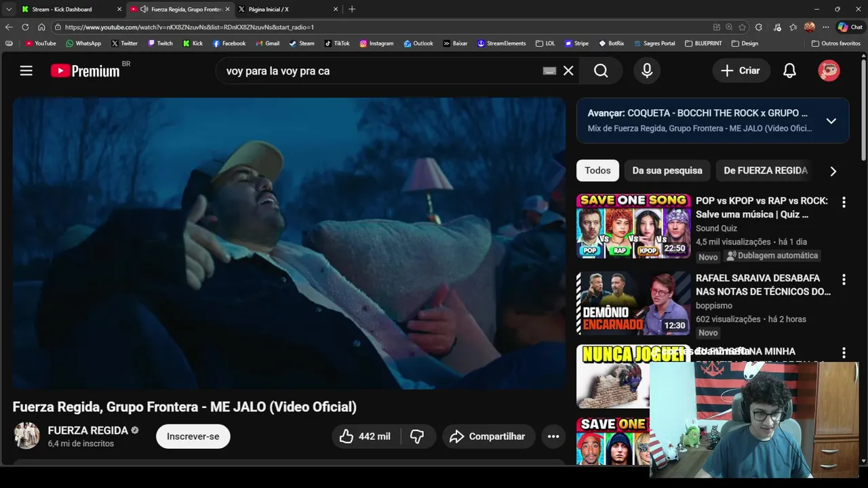
Task: Focus the URL address bar
Action: (380, 27)
